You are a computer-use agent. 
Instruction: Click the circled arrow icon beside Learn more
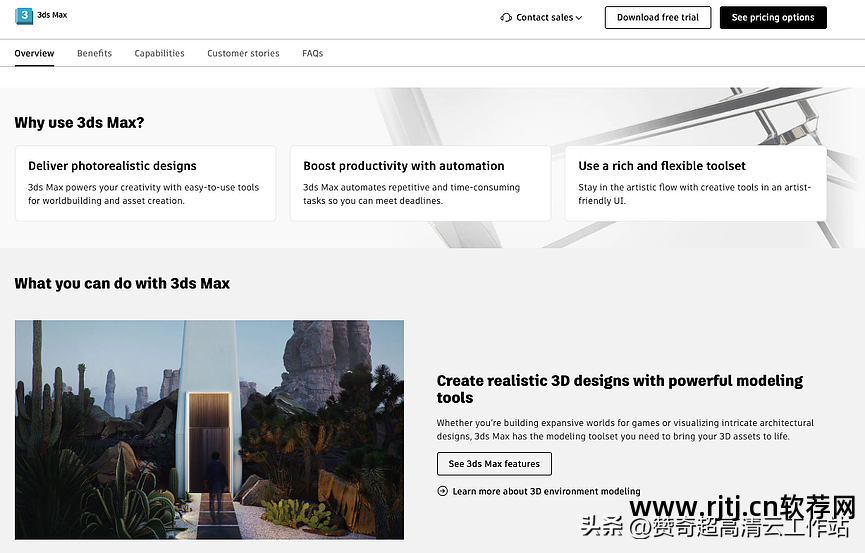[x=442, y=491]
